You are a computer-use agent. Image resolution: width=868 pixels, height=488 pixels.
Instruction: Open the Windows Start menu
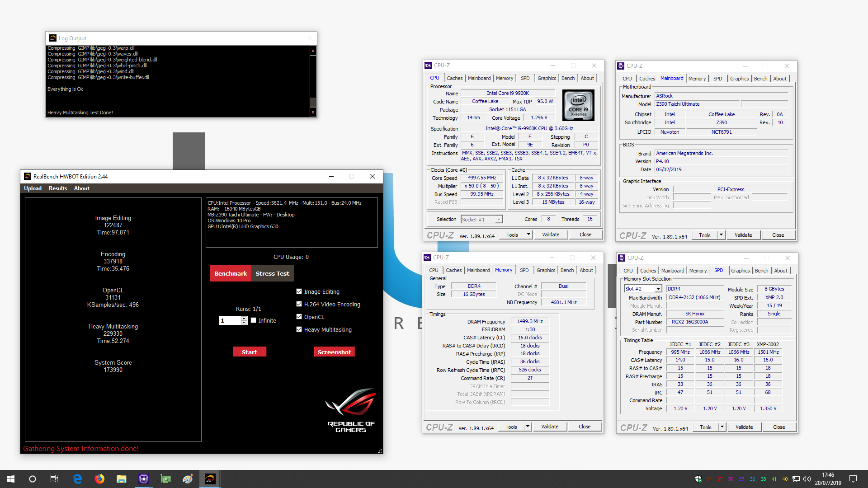(x=11, y=479)
